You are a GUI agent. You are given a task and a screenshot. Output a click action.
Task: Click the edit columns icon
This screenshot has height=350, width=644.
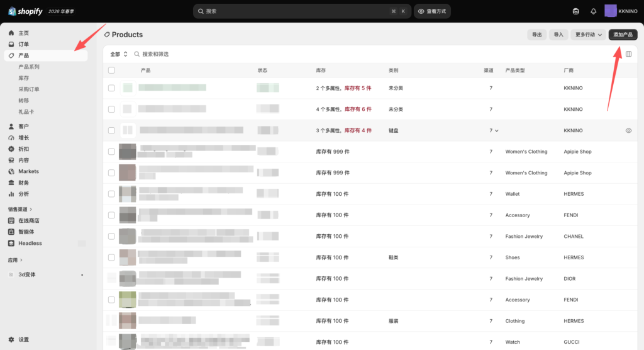[628, 54]
